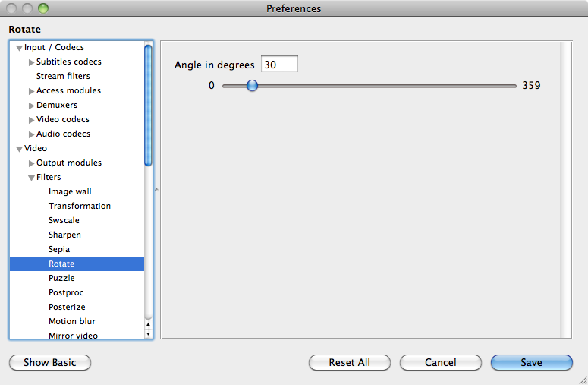Select Stream filters in the tree
Image resolution: width=588 pixels, height=385 pixels.
click(x=63, y=76)
